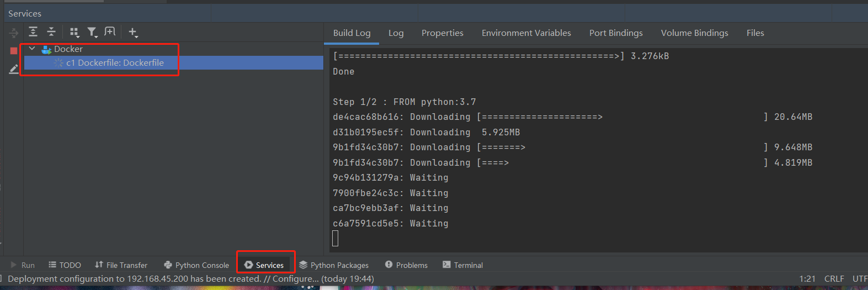The height and width of the screenshot is (290, 868).
Task: Switch to the Log tab
Action: pos(396,33)
